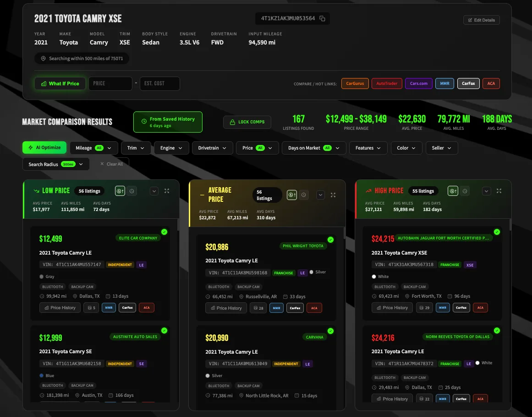
Task: Open CarFax for Phil Wright Toyota listing
Action: [295, 308]
